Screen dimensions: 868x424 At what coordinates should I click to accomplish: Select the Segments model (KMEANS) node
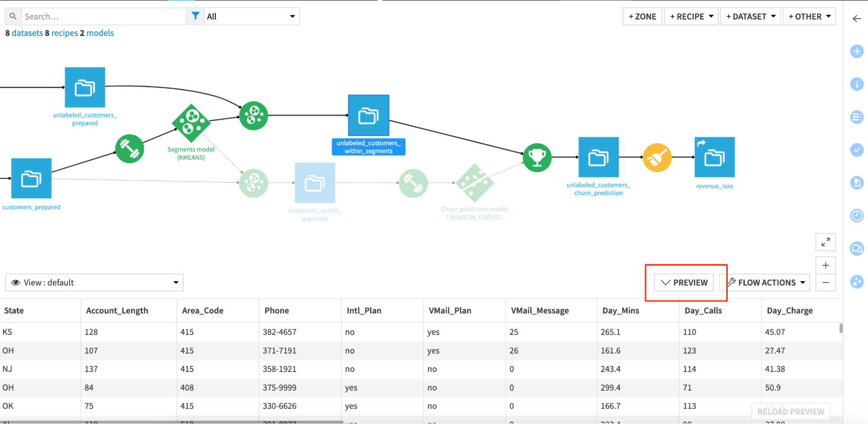(191, 123)
